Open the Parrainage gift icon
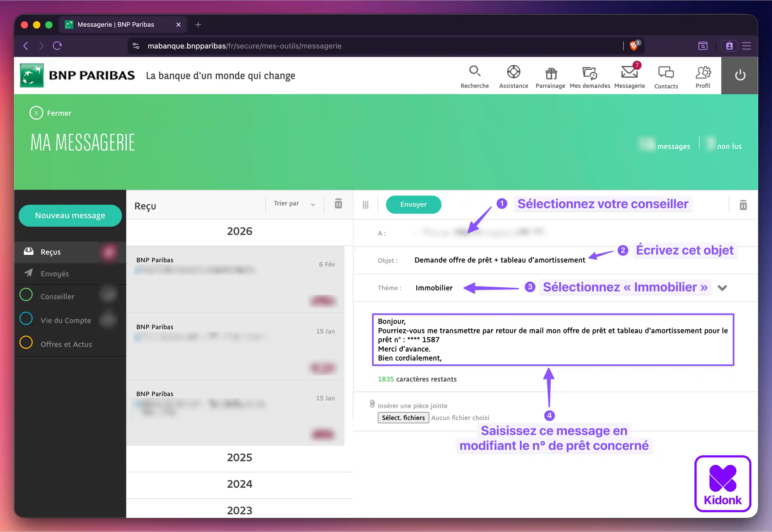The height and width of the screenshot is (532, 772). pos(551,73)
